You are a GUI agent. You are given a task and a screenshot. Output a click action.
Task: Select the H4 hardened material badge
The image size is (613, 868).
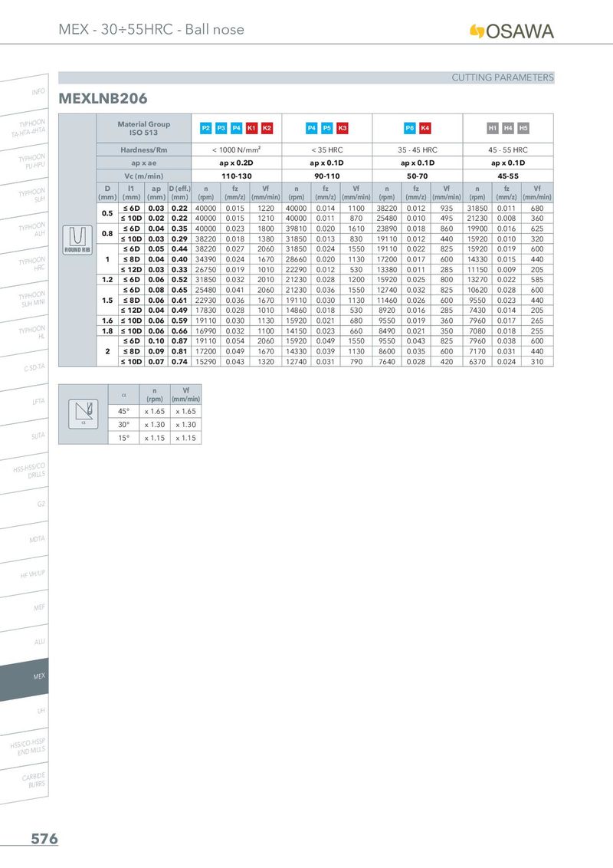pyautogui.click(x=508, y=128)
